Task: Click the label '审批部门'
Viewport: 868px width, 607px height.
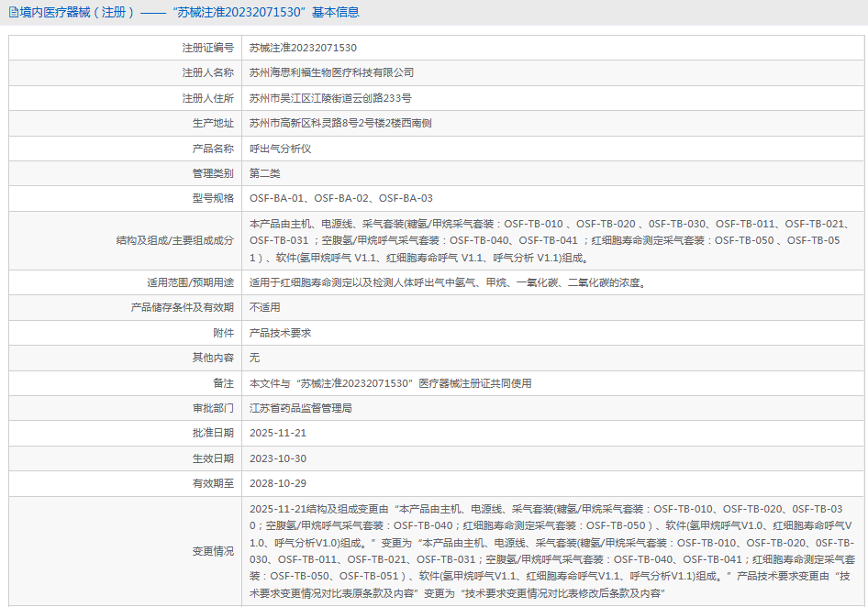Action: [x=213, y=408]
